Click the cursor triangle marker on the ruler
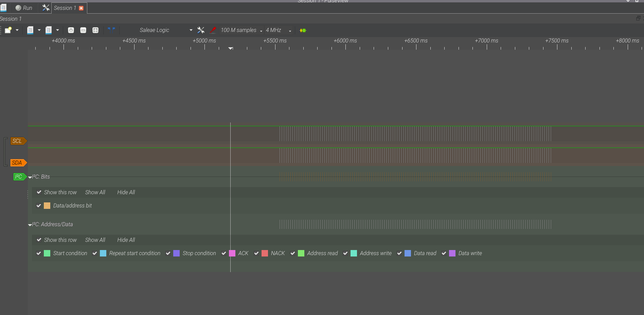The width and height of the screenshot is (644, 315). 231,48
